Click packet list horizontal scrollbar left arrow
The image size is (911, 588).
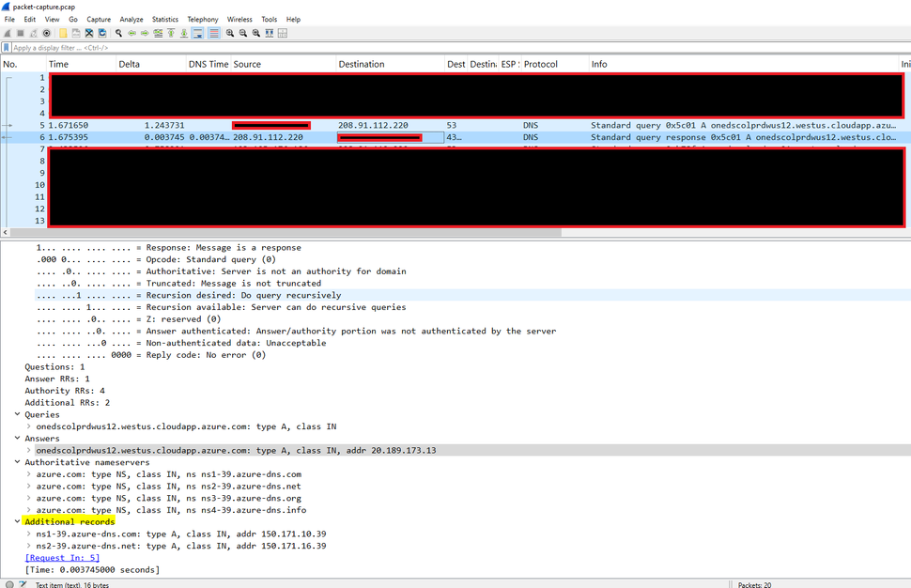(6, 232)
